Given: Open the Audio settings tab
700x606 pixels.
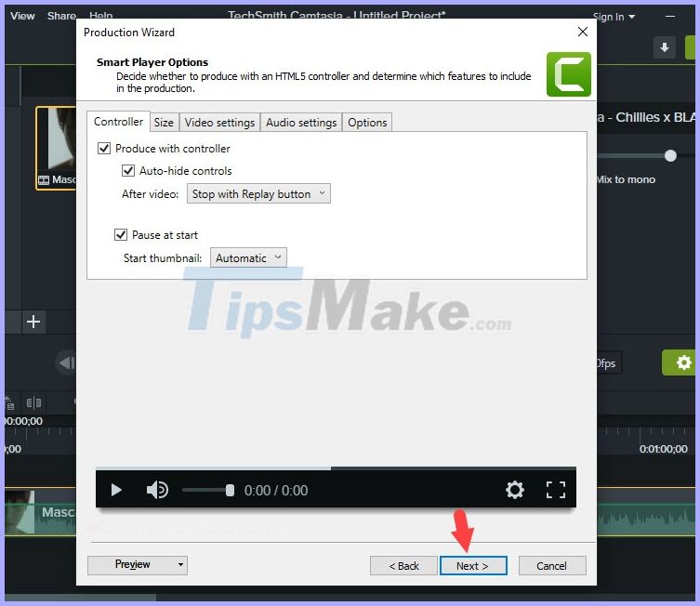Looking at the screenshot, I should [x=301, y=123].
